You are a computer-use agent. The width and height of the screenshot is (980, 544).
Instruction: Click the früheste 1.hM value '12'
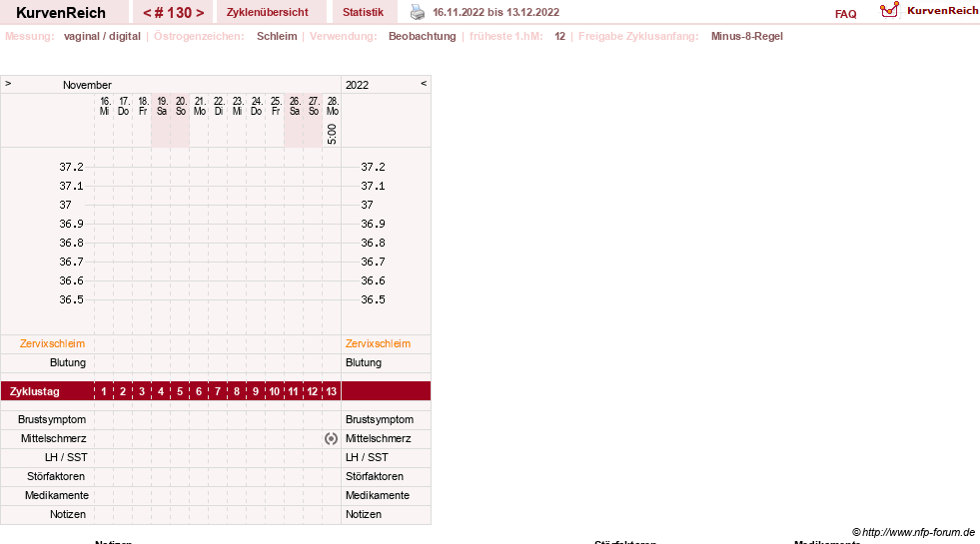tap(560, 36)
